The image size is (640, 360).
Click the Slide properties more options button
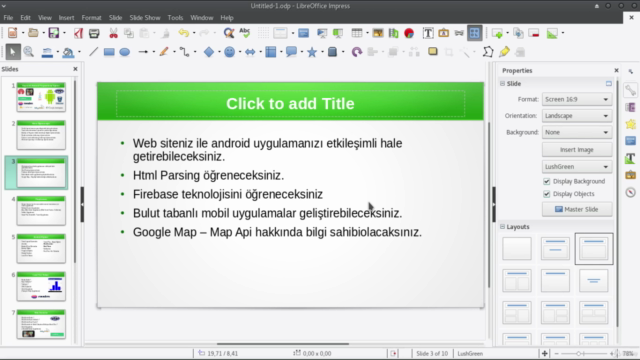point(609,83)
